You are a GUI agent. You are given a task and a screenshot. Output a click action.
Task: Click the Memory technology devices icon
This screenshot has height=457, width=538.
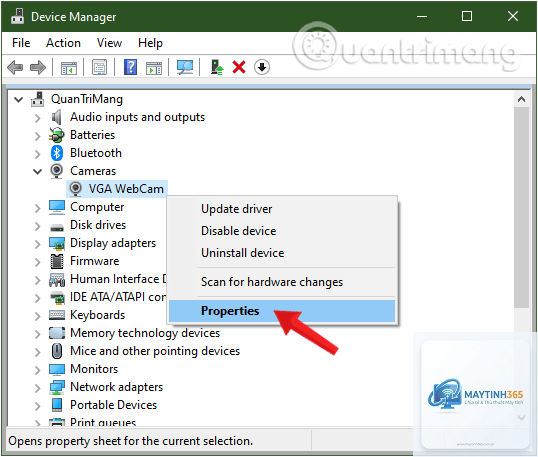(57, 333)
